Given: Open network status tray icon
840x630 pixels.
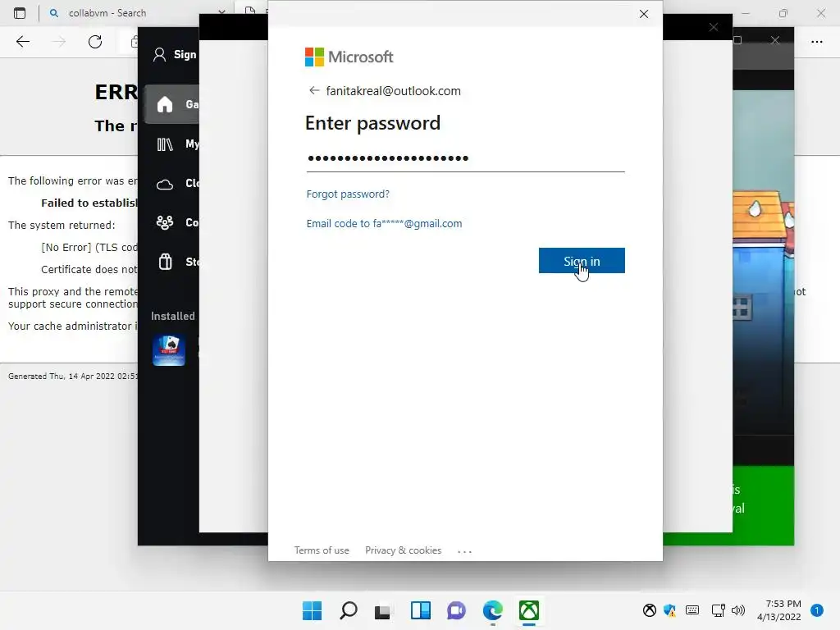Looking at the screenshot, I should [x=718, y=610].
